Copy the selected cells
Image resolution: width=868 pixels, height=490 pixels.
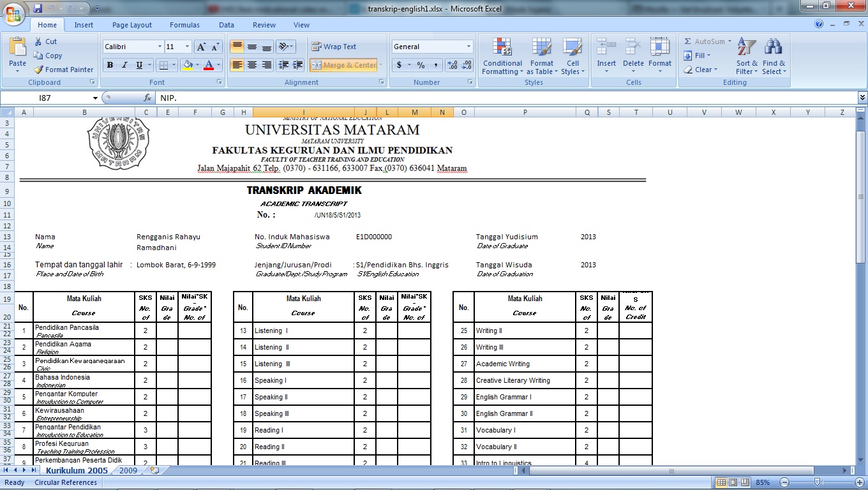pyautogui.click(x=48, y=56)
